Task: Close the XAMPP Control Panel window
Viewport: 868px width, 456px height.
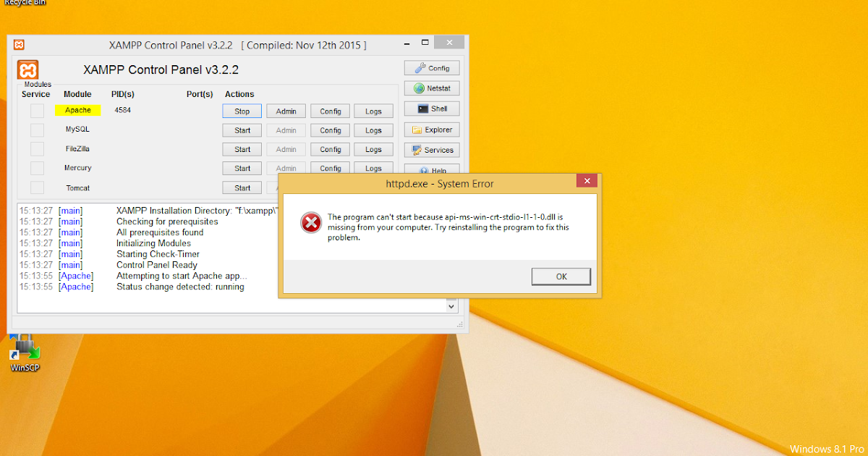Action: [x=449, y=43]
